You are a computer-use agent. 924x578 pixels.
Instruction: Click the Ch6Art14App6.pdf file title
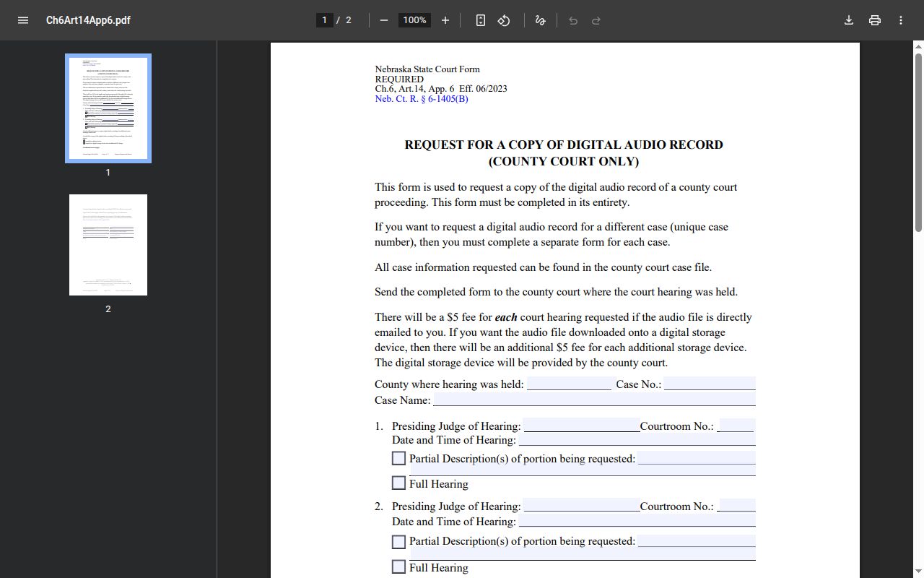pos(88,20)
